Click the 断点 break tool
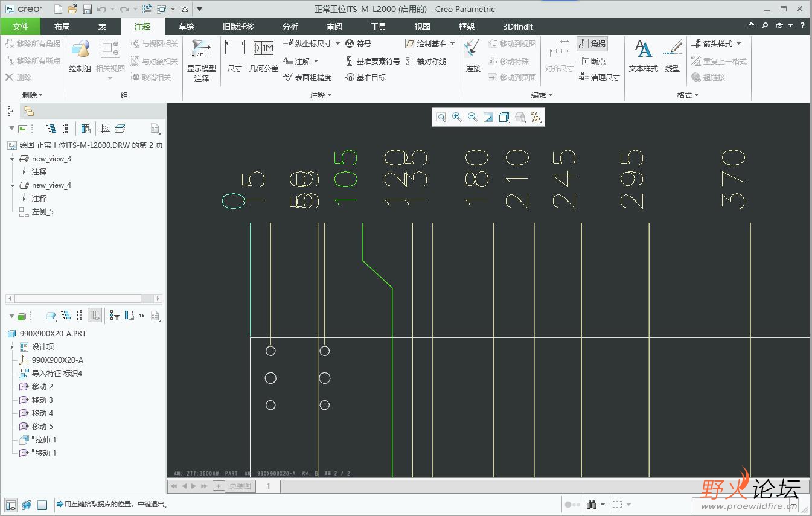812x516 pixels. [x=592, y=61]
